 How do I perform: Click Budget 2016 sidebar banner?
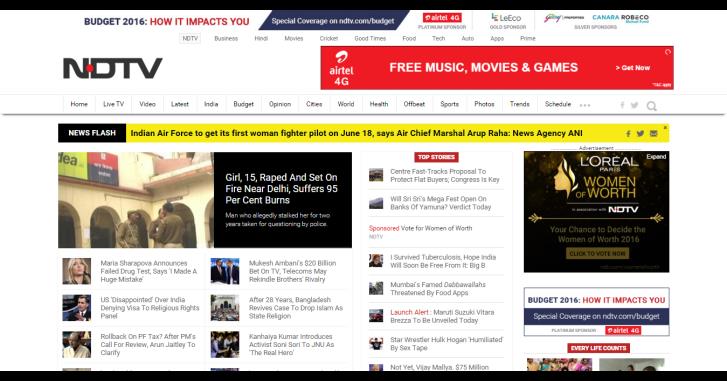(x=597, y=311)
